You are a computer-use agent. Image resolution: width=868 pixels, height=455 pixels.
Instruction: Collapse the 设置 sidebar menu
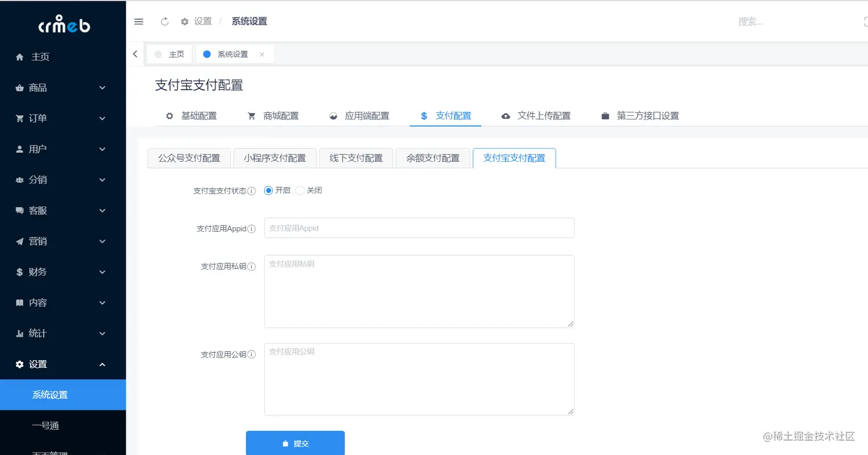click(102, 364)
